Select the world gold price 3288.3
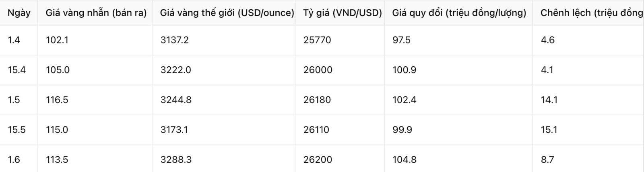Screen dimensions: 644x172 176,160
